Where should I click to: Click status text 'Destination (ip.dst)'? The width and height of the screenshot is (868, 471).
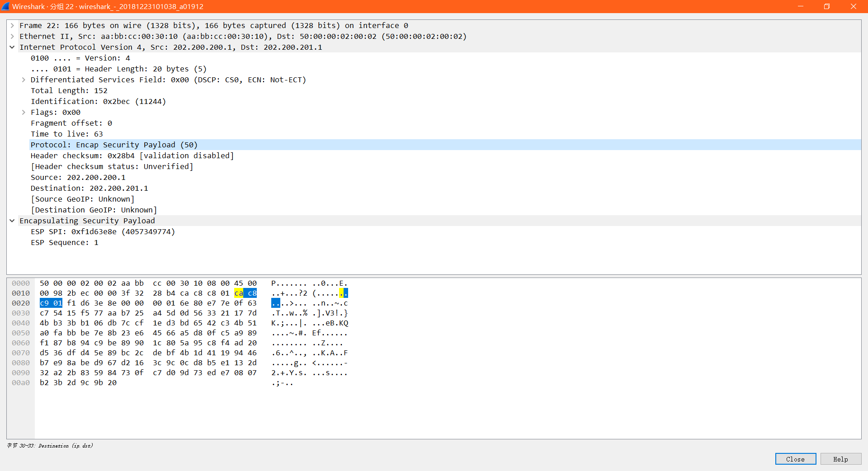pos(66,446)
